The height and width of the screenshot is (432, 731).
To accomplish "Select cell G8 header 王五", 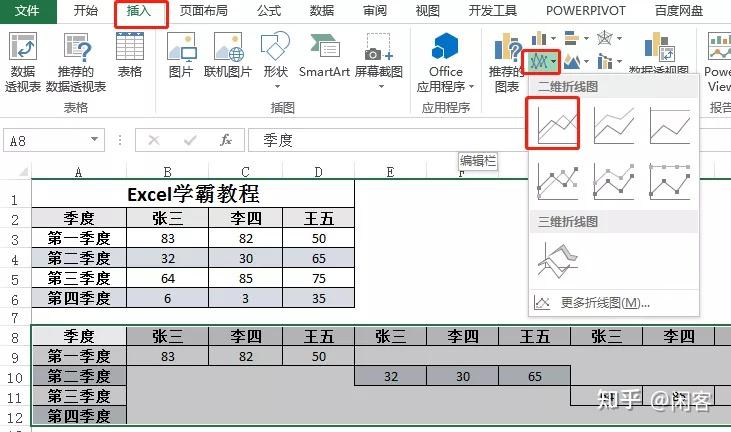I will (x=534, y=336).
